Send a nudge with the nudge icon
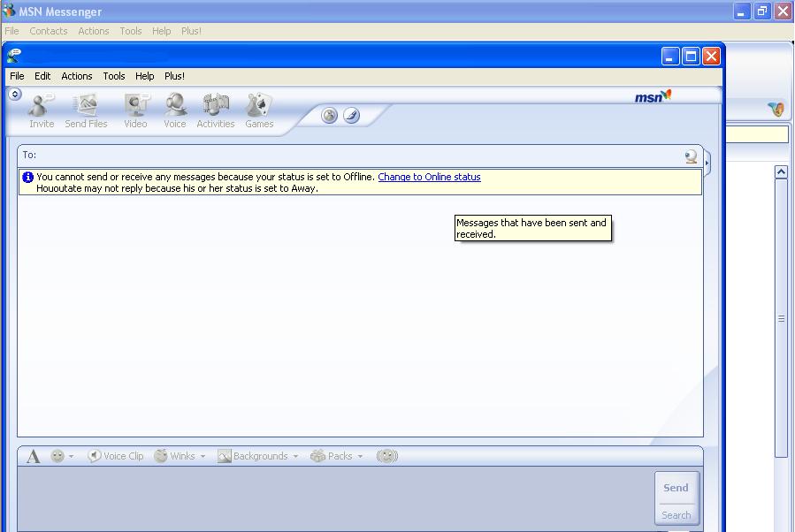The width and height of the screenshot is (795, 532). pos(386,456)
